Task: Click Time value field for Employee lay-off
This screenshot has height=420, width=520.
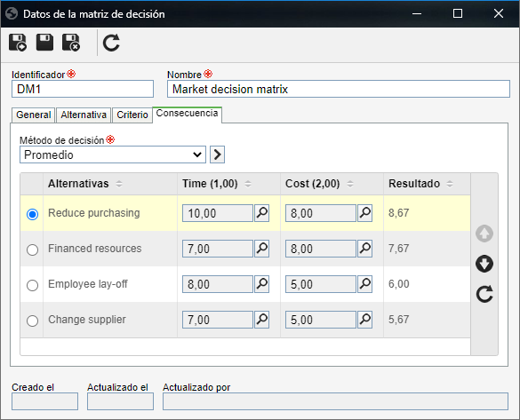Action: [x=218, y=284]
